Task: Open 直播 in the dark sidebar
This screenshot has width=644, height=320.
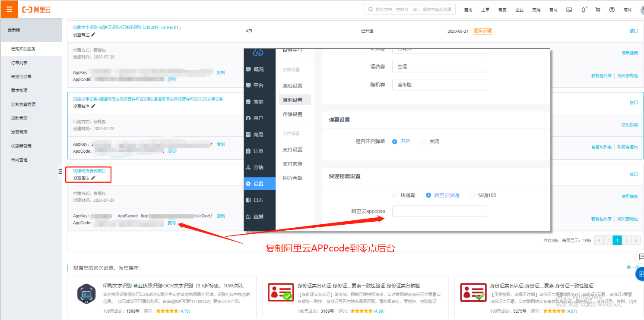Action: point(259,216)
